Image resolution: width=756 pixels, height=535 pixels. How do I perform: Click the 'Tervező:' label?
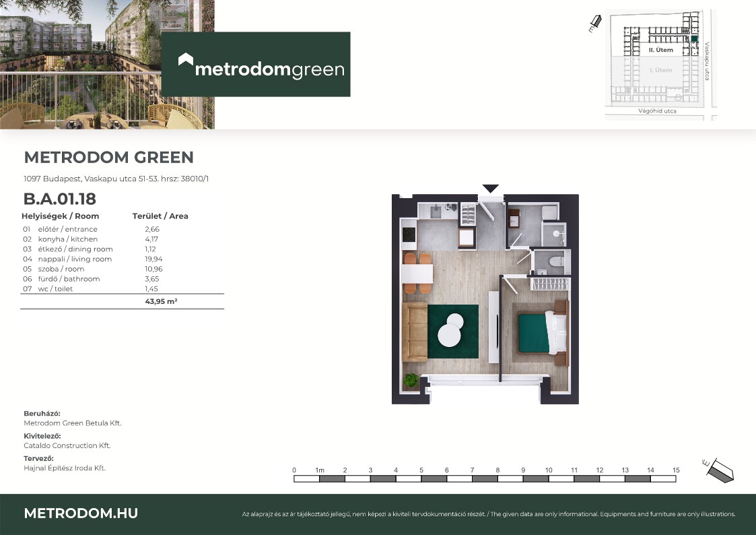38,458
